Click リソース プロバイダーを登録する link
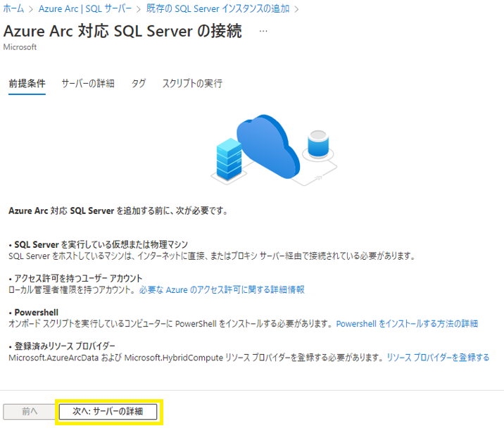 click(x=438, y=358)
